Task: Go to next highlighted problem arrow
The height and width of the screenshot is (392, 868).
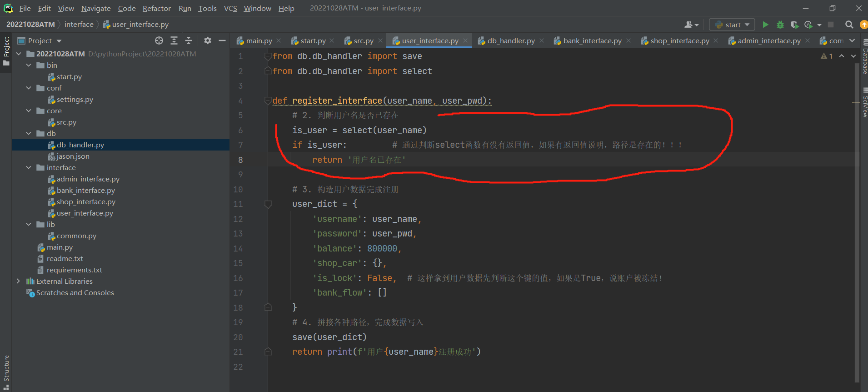Action: point(853,56)
